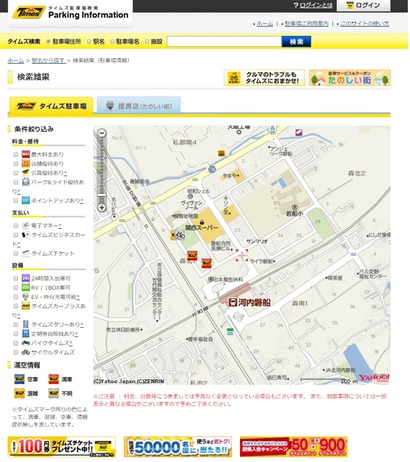Go to breadcrumb 駅名から探す link
The height and width of the screenshot is (462, 410).
[49, 60]
